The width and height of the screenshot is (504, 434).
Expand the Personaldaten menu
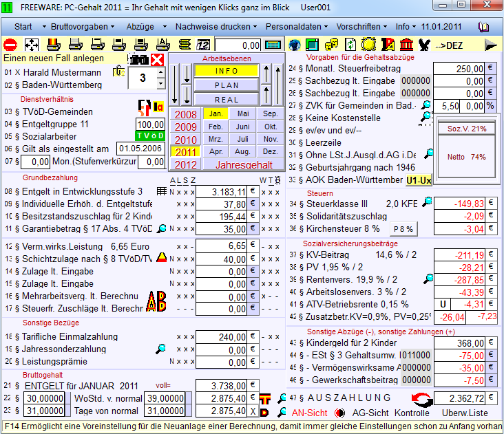point(296,27)
